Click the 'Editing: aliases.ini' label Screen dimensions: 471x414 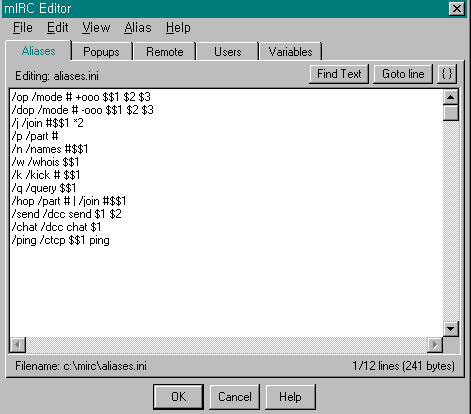(x=57, y=76)
